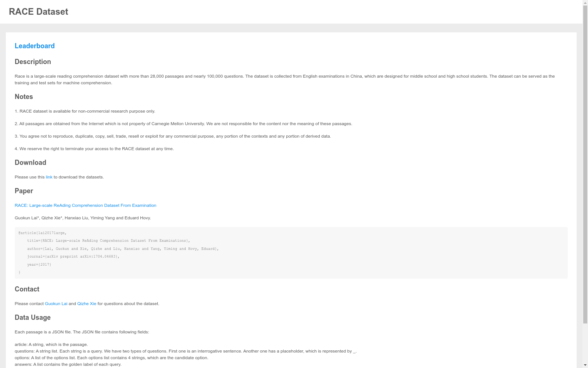Open the Leaderboard link
The image size is (588, 368).
pyautogui.click(x=35, y=46)
